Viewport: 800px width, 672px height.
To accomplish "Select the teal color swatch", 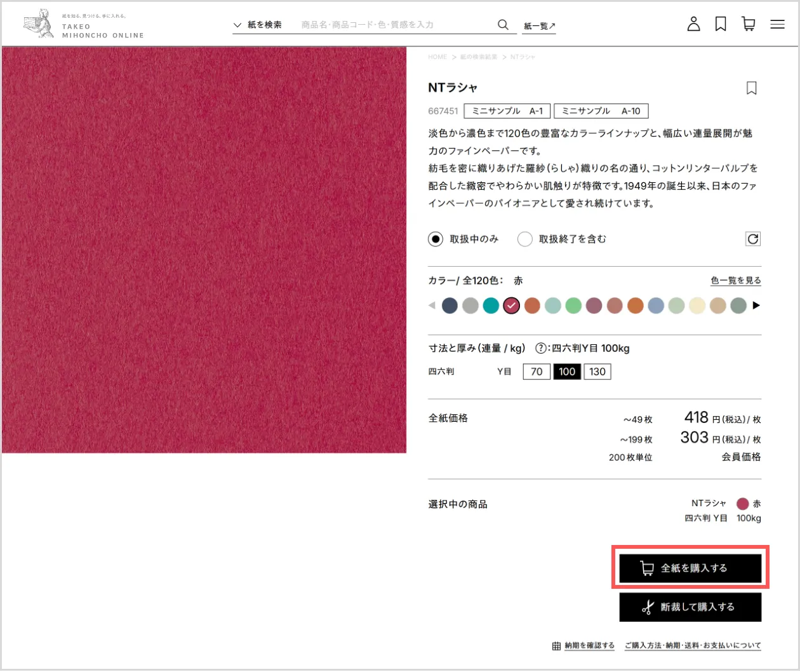I will tap(491, 306).
